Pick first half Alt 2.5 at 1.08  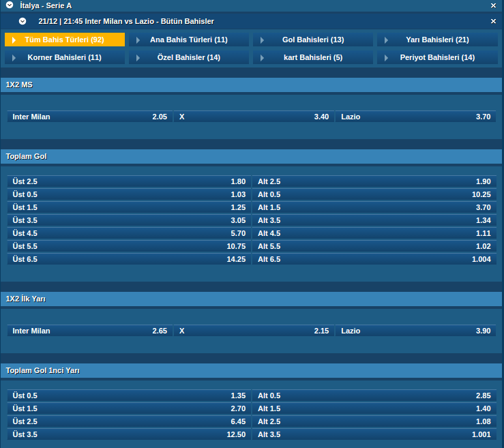coord(374,421)
